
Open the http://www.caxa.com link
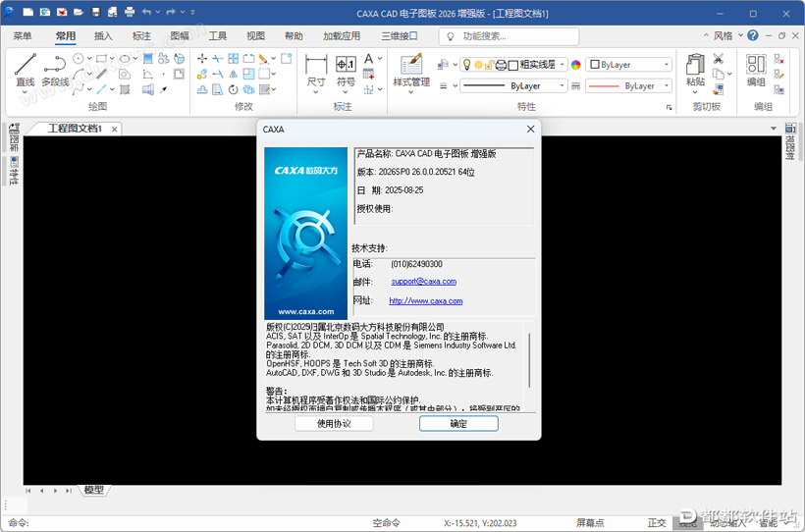[426, 301]
